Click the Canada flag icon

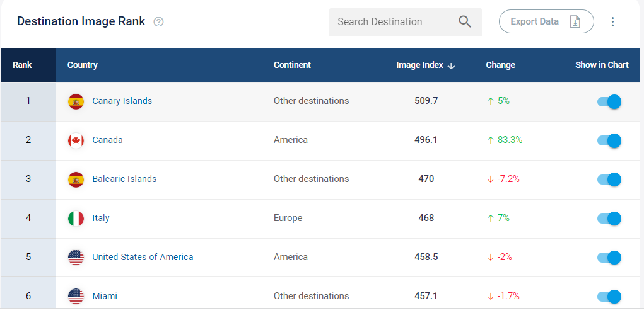tap(76, 140)
